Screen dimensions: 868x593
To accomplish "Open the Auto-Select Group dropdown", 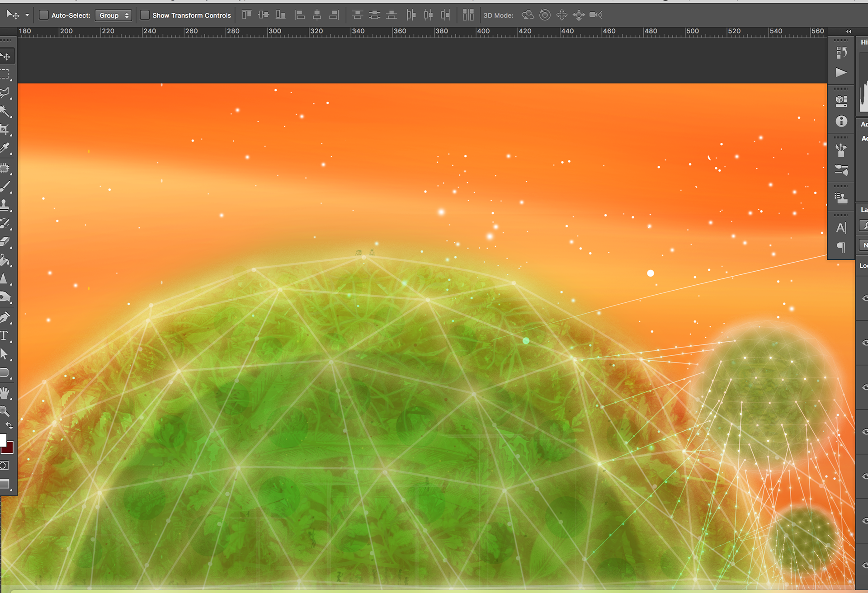I will coord(113,15).
